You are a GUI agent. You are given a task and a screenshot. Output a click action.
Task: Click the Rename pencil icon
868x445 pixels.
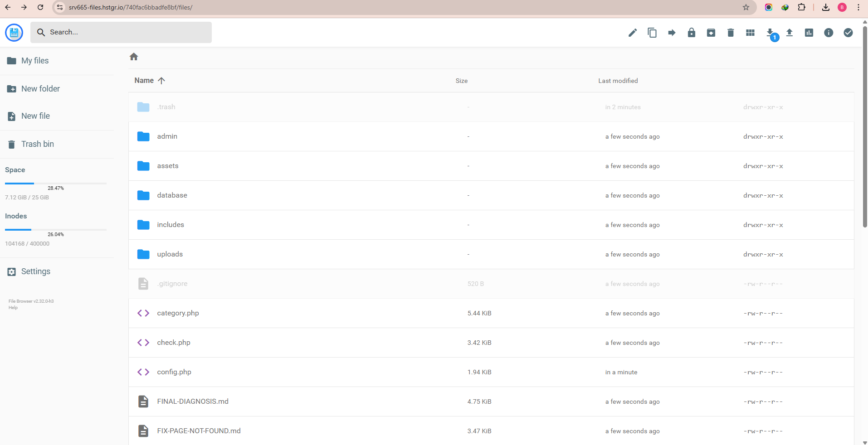point(632,33)
